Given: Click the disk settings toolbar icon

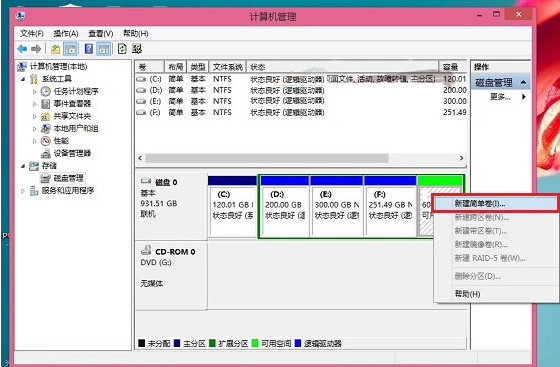Looking at the screenshot, I should coord(137,49).
